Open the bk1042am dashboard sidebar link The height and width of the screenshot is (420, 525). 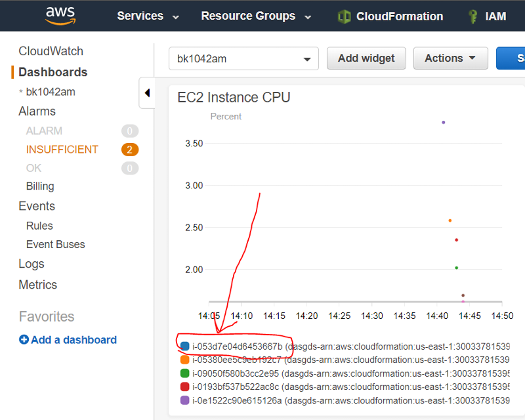(51, 92)
